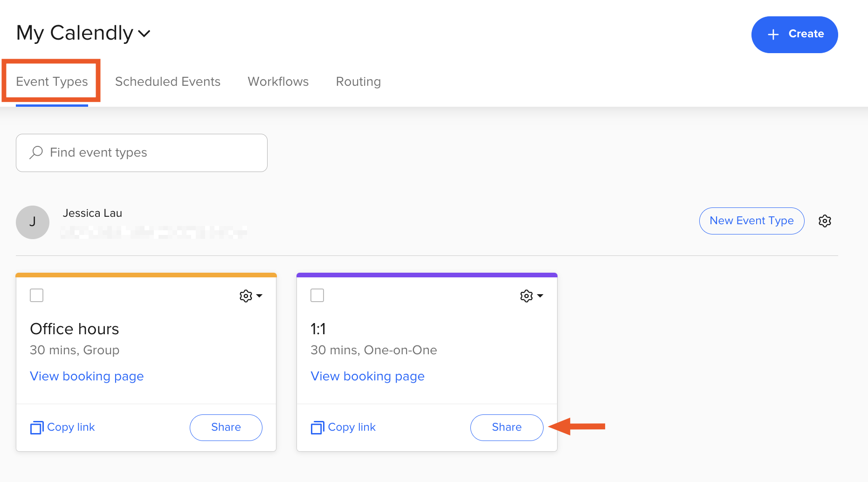Click the Jessica Lau avatar circle
868x482 pixels.
coord(33,222)
